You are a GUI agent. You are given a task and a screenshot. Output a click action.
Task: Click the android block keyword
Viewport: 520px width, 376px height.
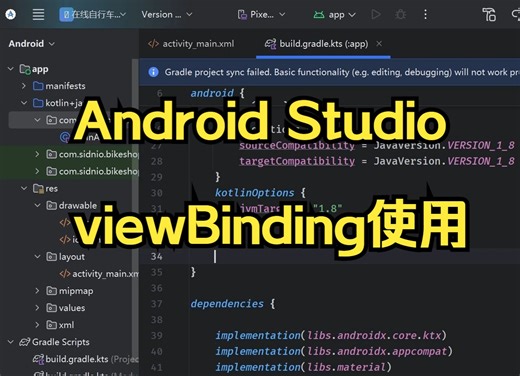pos(212,93)
